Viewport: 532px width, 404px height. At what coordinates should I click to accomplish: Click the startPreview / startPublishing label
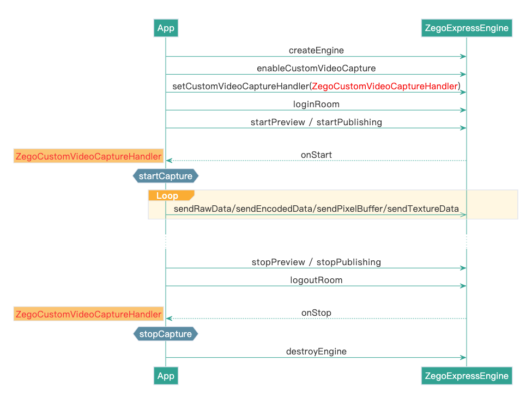click(x=316, y=122)
